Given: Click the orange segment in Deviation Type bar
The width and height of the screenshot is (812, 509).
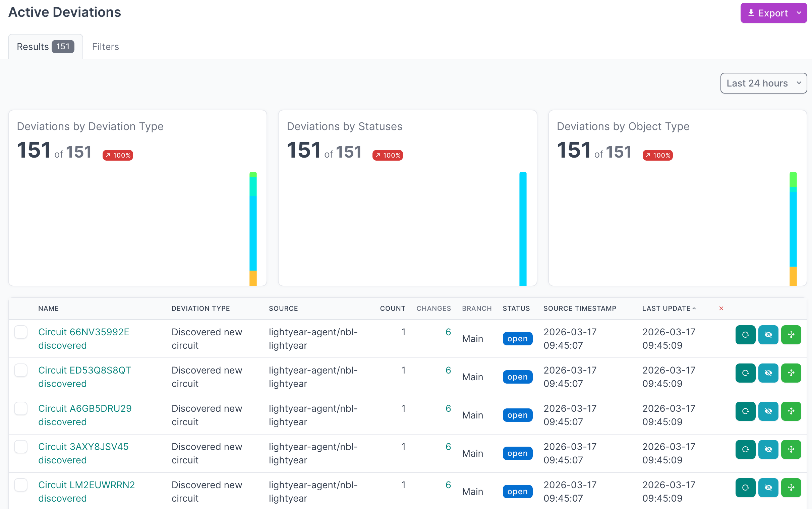Looking at the screenshot, I should 253,278.
